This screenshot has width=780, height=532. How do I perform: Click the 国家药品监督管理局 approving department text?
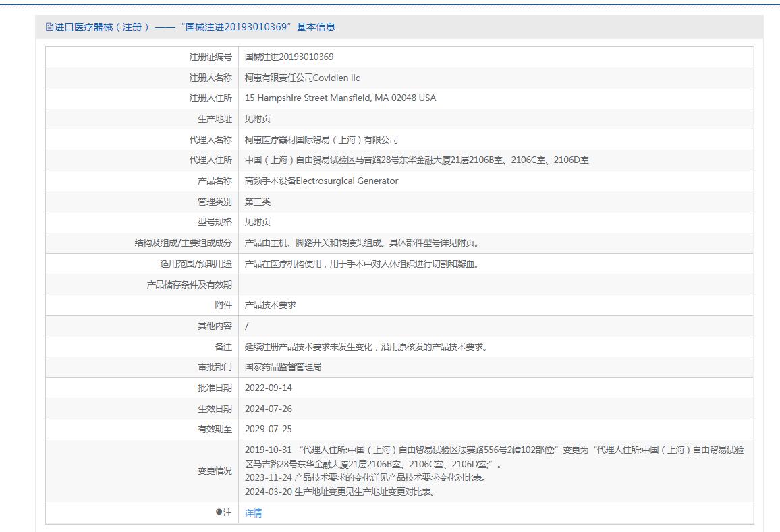tap(283, 367)
